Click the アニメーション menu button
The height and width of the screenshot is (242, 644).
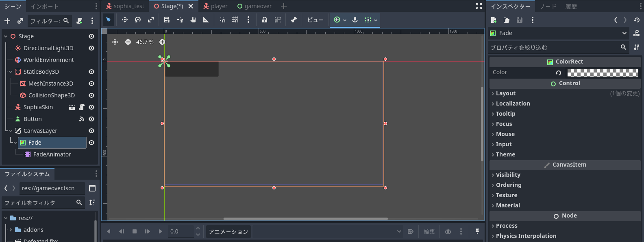228,231
